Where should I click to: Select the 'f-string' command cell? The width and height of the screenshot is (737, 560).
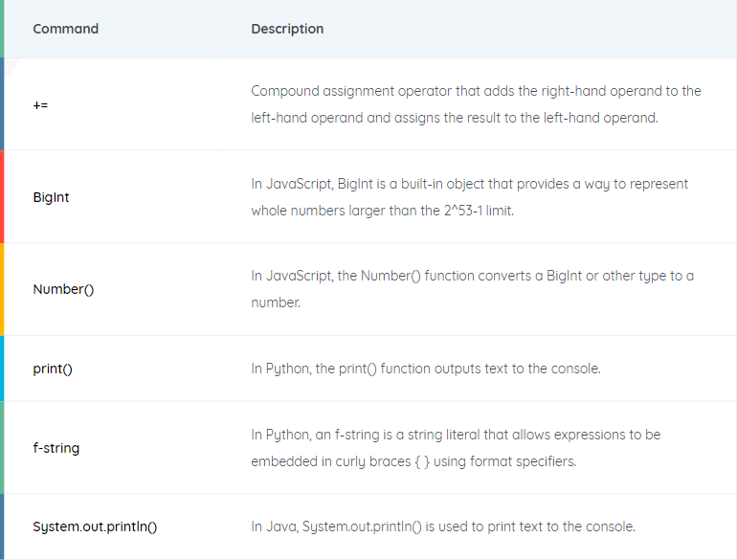56,448
